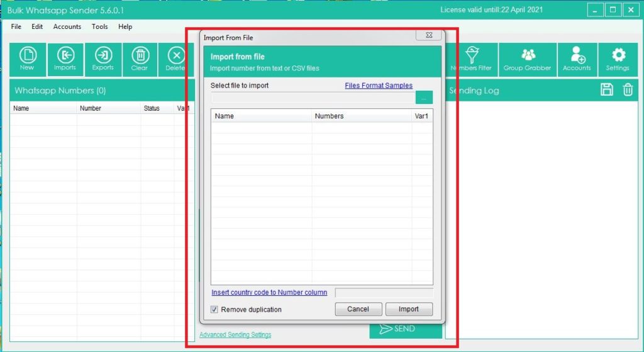Click the Exports toolbar icon
Image resolution: width=644 pixels, height=352 pixels.
pos(103,60)
